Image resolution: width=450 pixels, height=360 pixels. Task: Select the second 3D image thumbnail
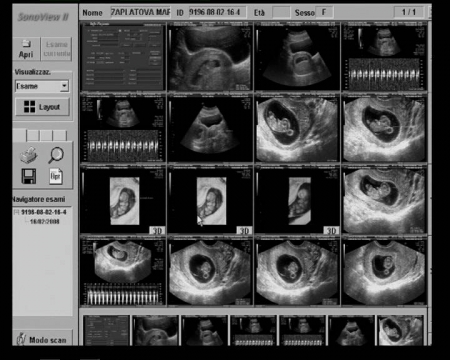coord(210,200)
